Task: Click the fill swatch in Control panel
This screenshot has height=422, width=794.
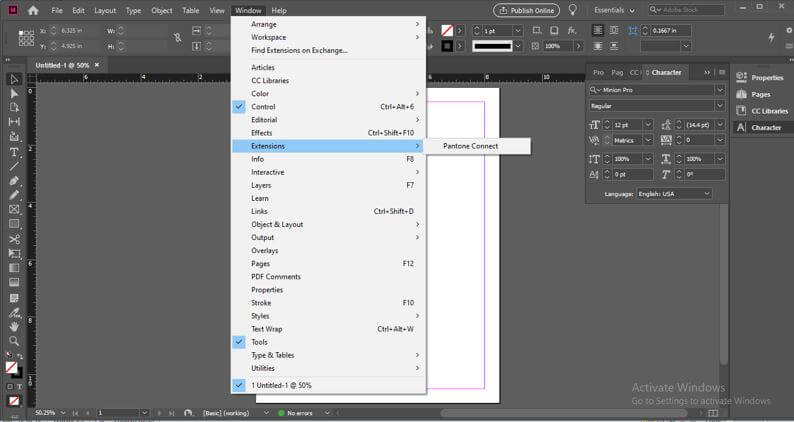Action: click(447, 31)
